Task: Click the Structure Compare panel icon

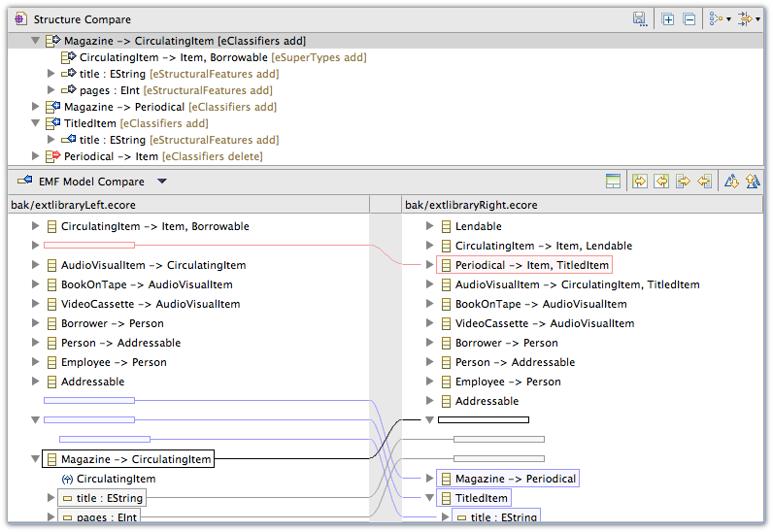Action: [x=20, y=19]
